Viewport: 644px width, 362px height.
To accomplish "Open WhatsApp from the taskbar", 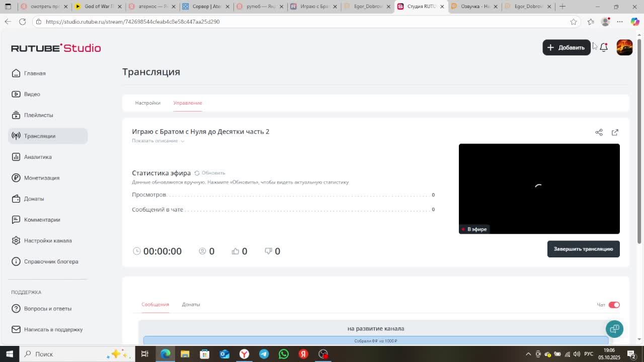I will click(284, 354).
